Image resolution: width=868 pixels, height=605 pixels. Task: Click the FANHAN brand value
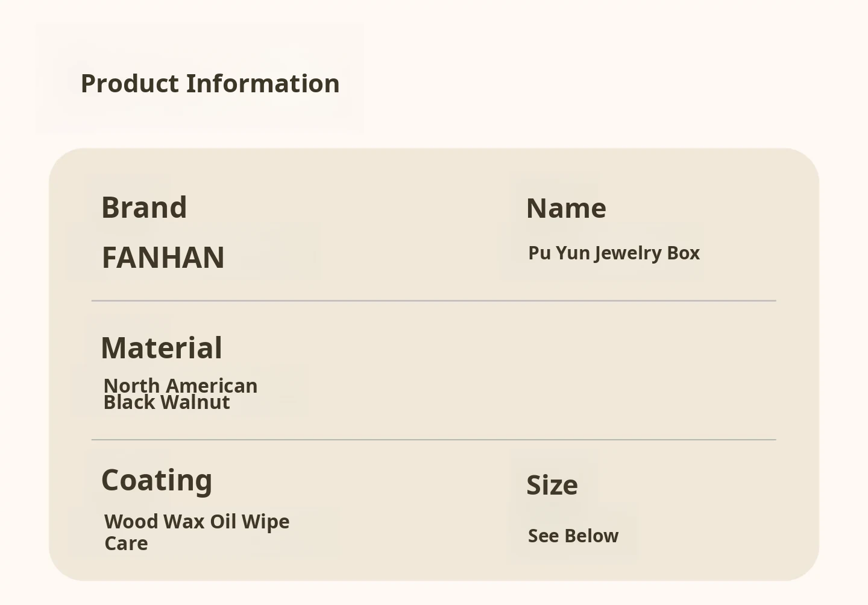tap(163, 258)
